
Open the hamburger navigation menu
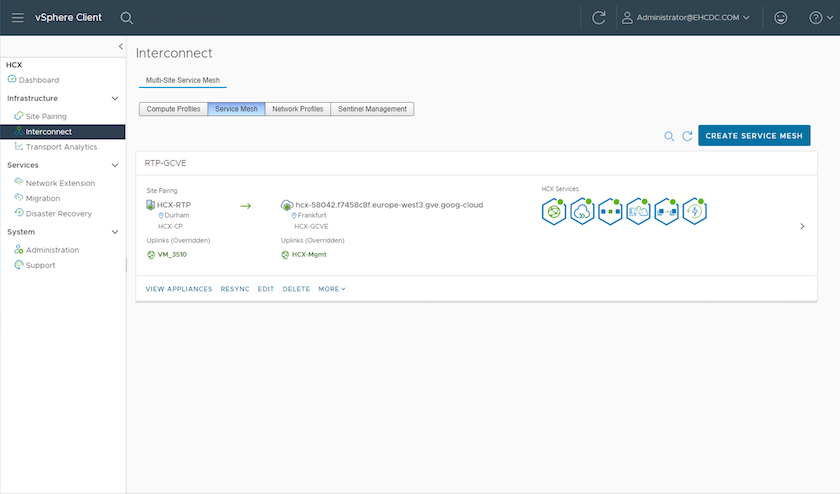click(17, 17)
